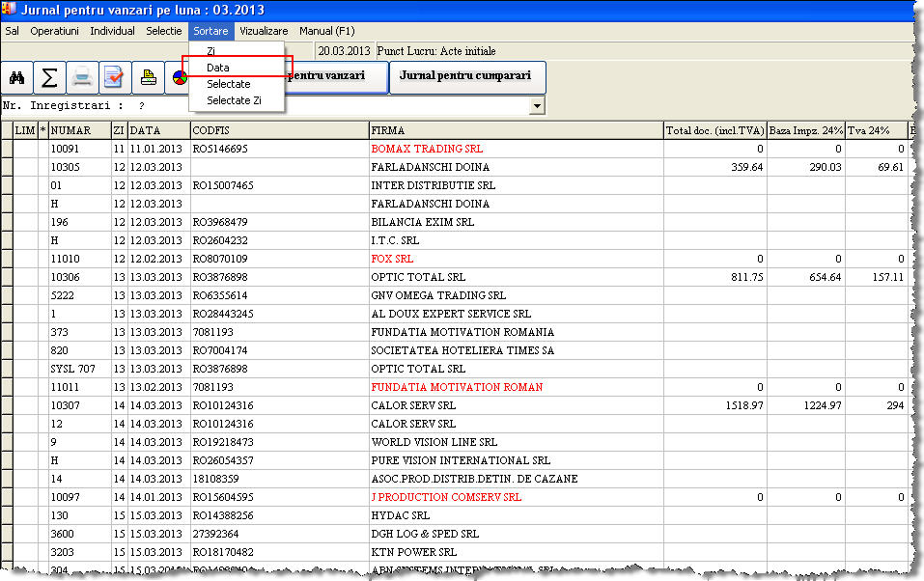Viewport: 924px width, 581px height.
Task: Click the FIRMA column header
Action: coord(516,130)
